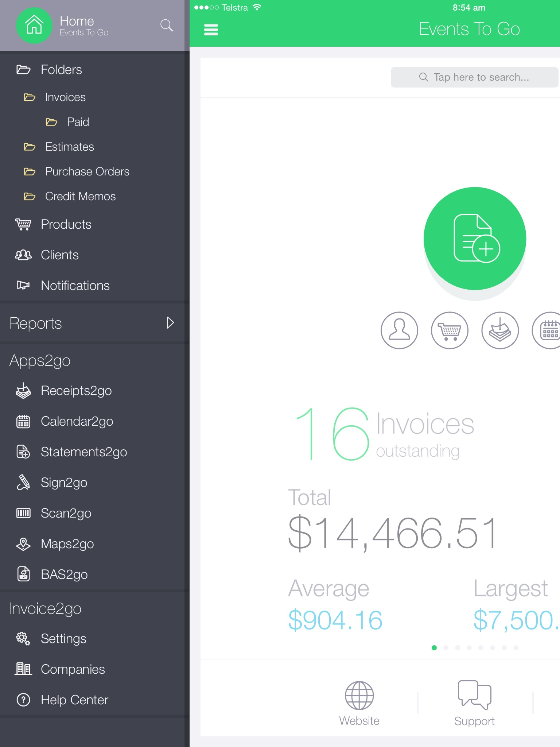
Task: Tap the Support label
Action: coord(474,721)
